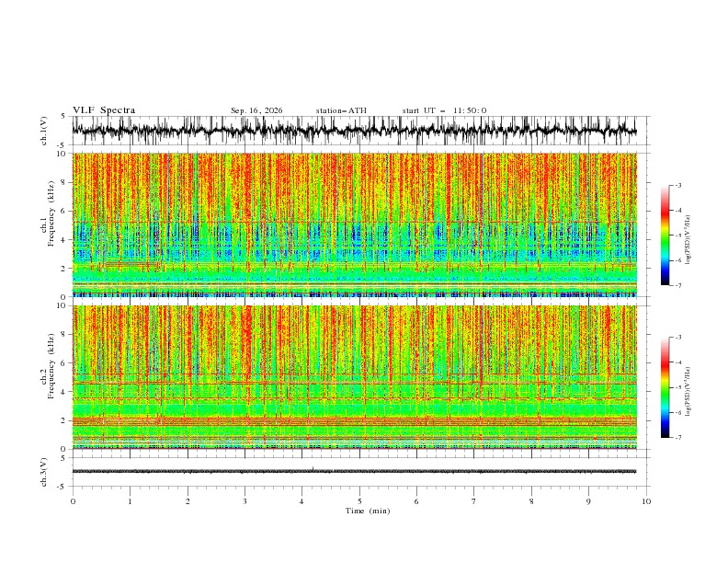Click the 0 minute tick on time axis
Viewport: 728px width, 563px height.
73,501
